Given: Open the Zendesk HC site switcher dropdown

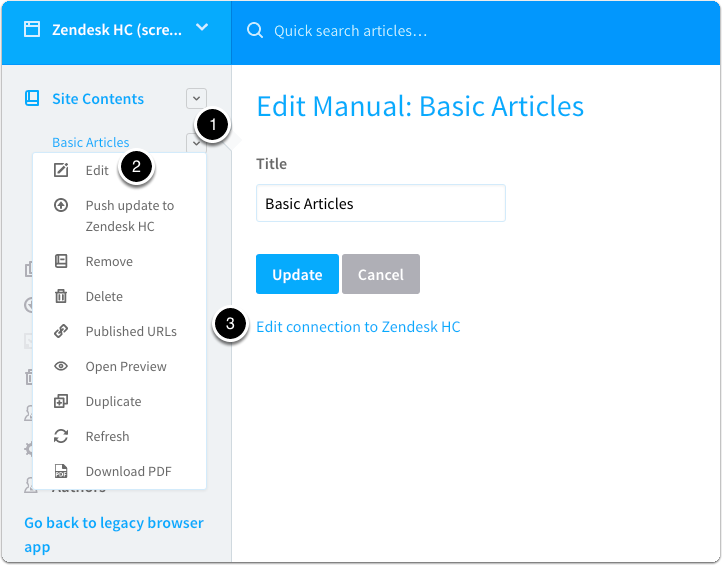Looking at the screenshot, I should [202, 28].
